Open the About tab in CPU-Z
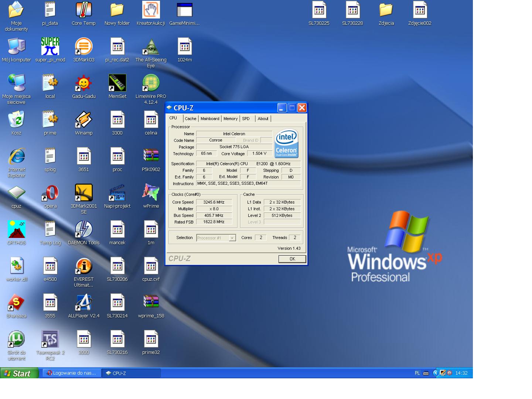The width and height of the screenshot is (532, 399). click(x=263, y=119)
